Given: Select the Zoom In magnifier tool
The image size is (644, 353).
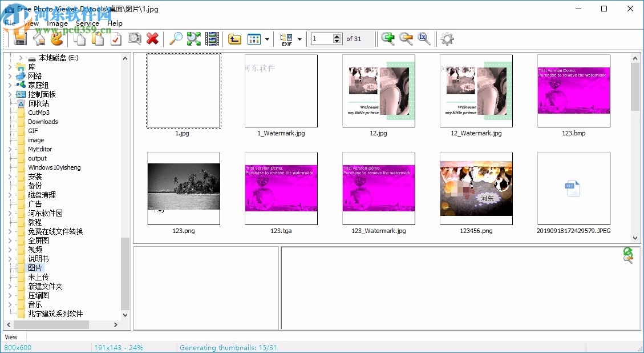Looking at the screenshot, I should click(388, 38).
